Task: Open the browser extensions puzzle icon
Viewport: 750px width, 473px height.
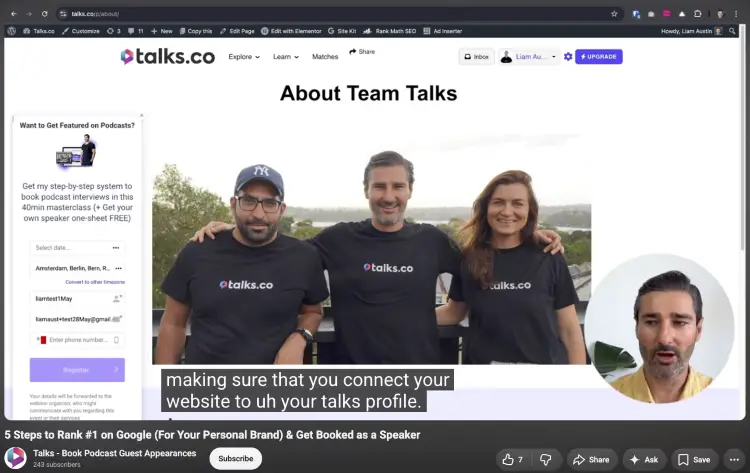Action: coord(698,14)
